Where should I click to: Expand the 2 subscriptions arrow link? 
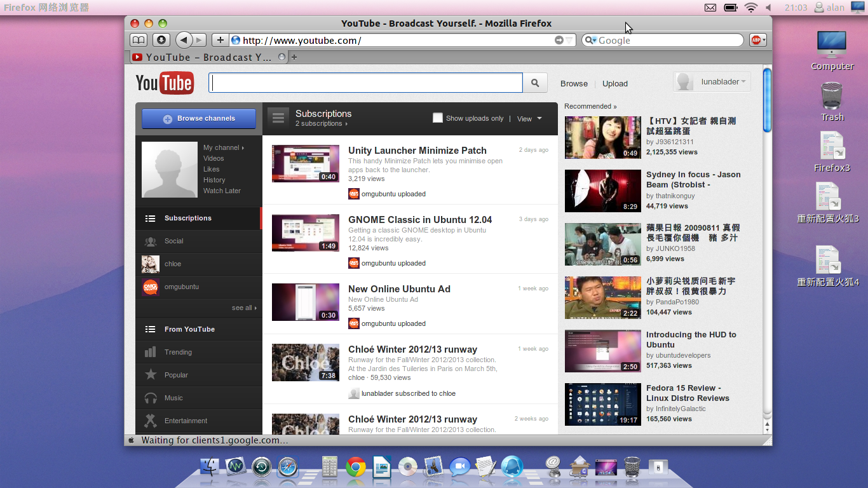pyautogui.click(x=321, y=123)
